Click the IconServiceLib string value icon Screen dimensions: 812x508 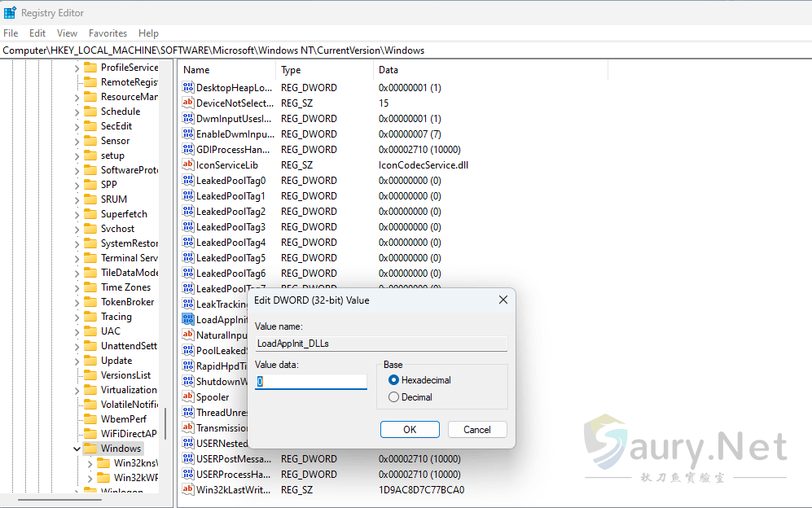pos(188,165)
